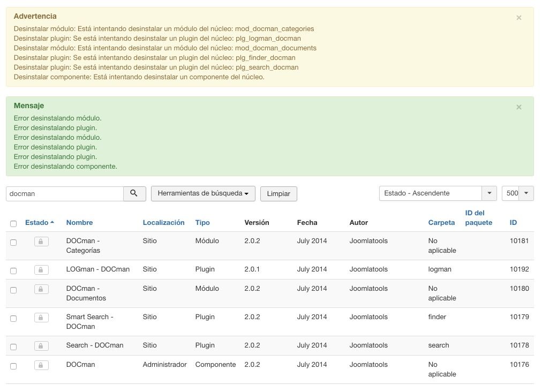Screen dimensions: 542x392
Task: Click the 'Administrador' location cell
Action: click(x=164, y=365)
